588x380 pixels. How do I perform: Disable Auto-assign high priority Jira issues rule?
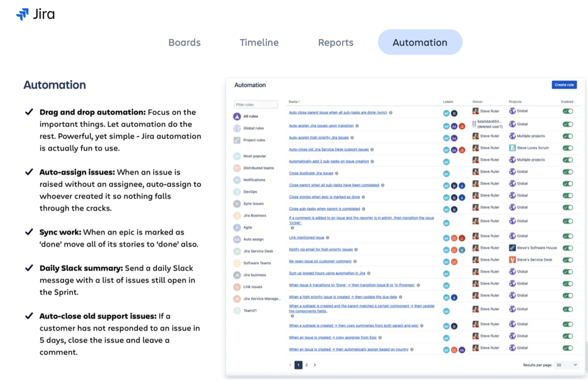pyautogui.click(x=568, y=136)
